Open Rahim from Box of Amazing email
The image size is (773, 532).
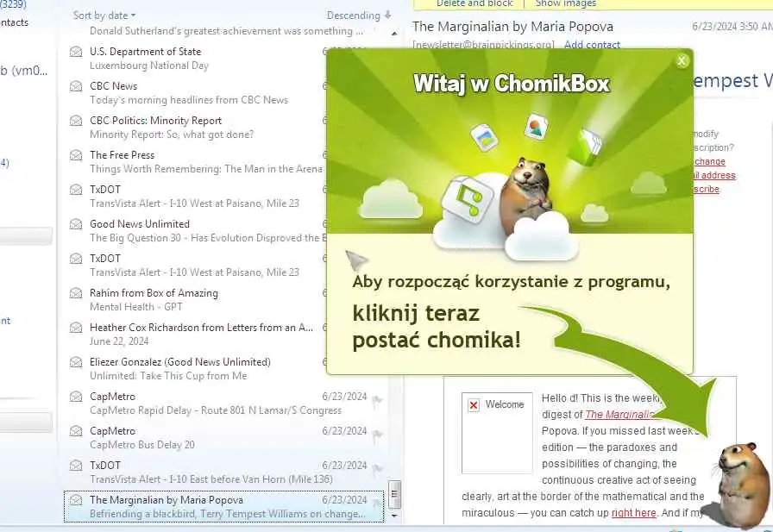[196, 299]
